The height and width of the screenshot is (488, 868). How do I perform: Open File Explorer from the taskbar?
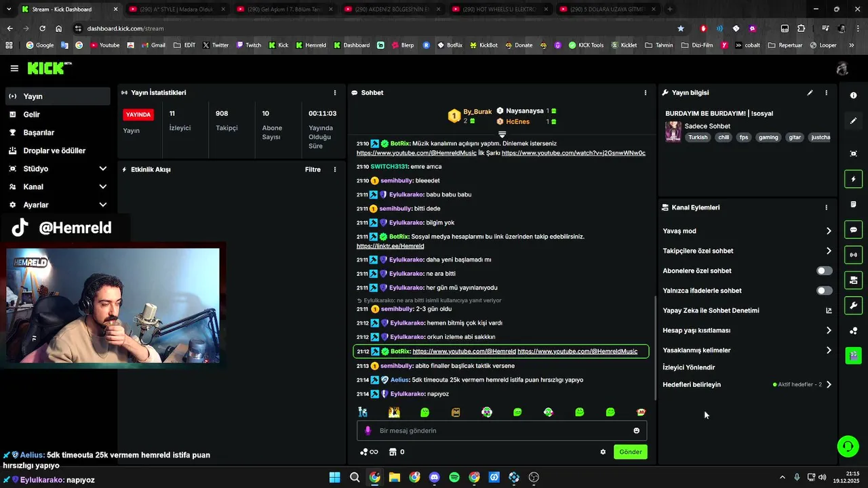[395, 477]
